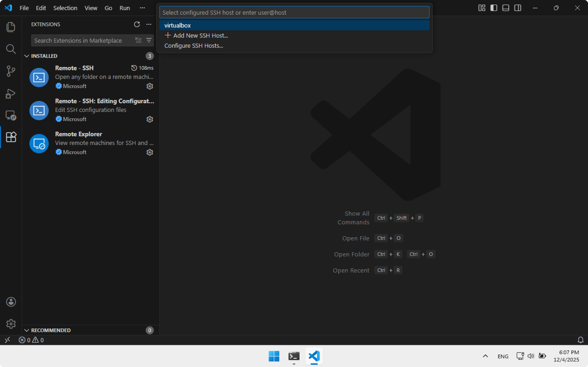Viewport: 588px width, 367px height.
Task: Open Manage gear for Remote Explorer extension
Action: pos(150,152)
